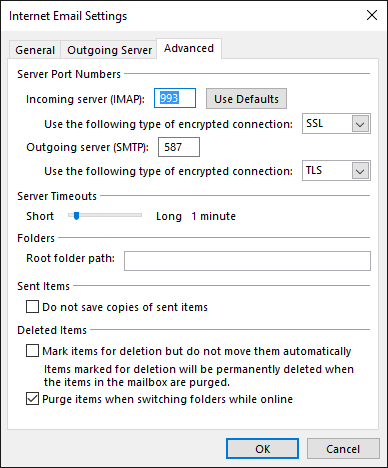Click the outgoing server SMTP port field
Image resolution: width=388 pixels, height=468 pixels.
click(x=179, y=147)
